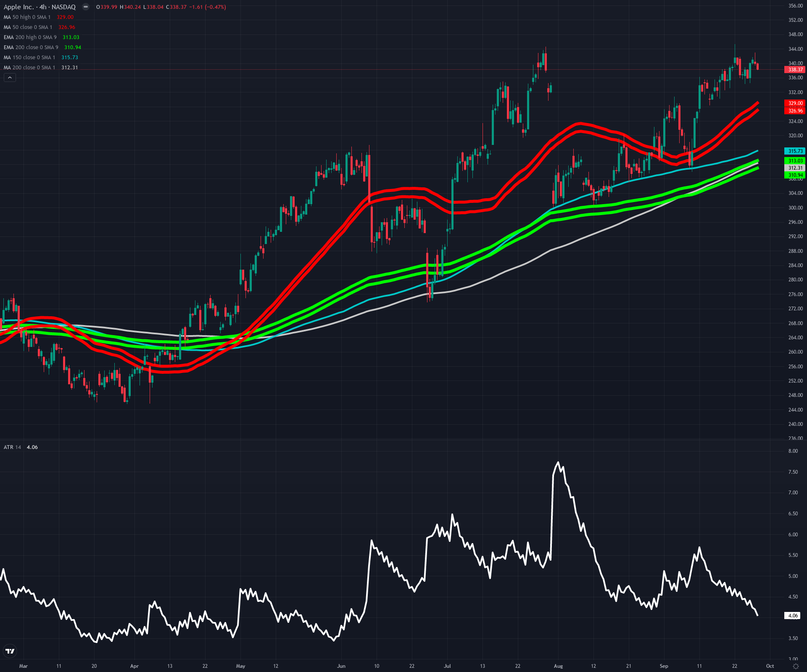The height and width of the screenshot is (672, 807).
Task: Click the ATR 4.06 value label
Action: point(793,616)
